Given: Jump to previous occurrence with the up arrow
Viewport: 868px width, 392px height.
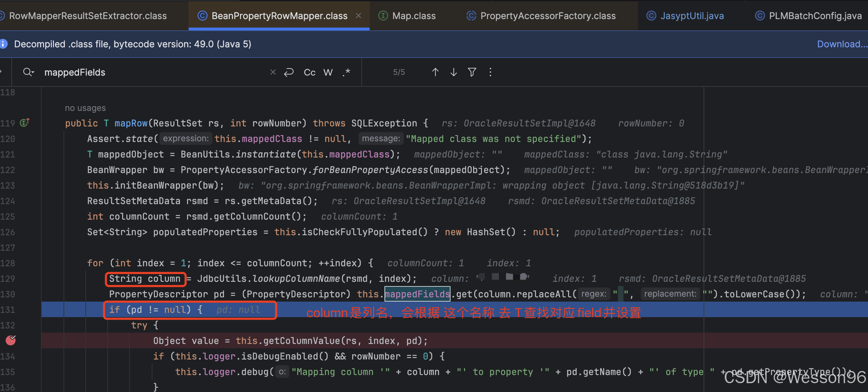Looking at the screenshot, I should coord(435,72).
